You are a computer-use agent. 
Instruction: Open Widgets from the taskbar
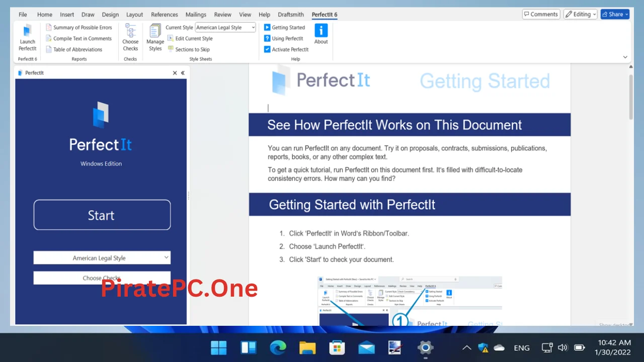(x=249, y=347)
